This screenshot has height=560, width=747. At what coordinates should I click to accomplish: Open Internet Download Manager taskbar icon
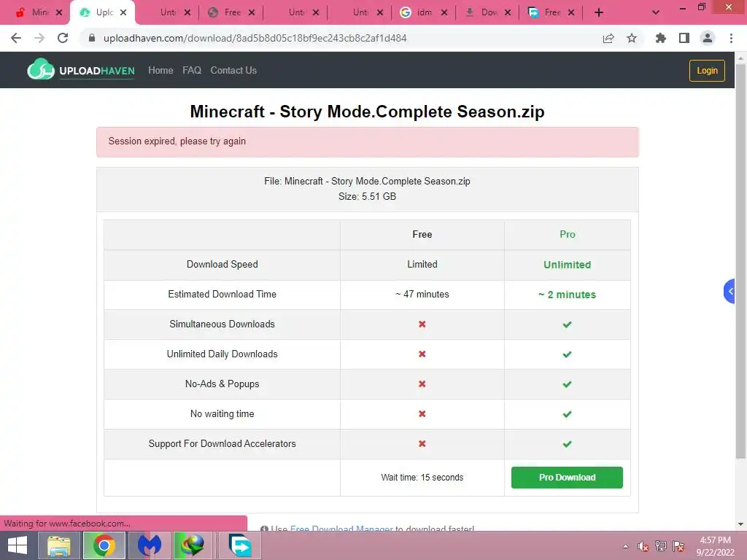(x=193, y=545)
